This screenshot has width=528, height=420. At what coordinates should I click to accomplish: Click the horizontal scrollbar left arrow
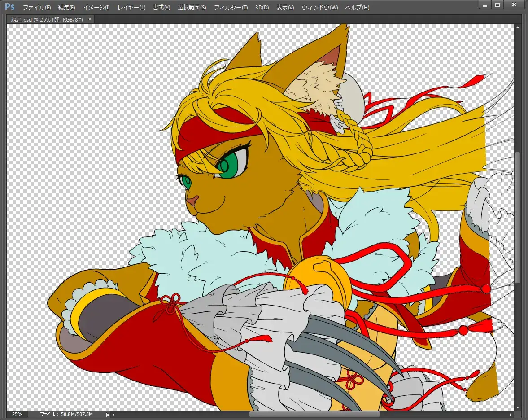[113, 415]
